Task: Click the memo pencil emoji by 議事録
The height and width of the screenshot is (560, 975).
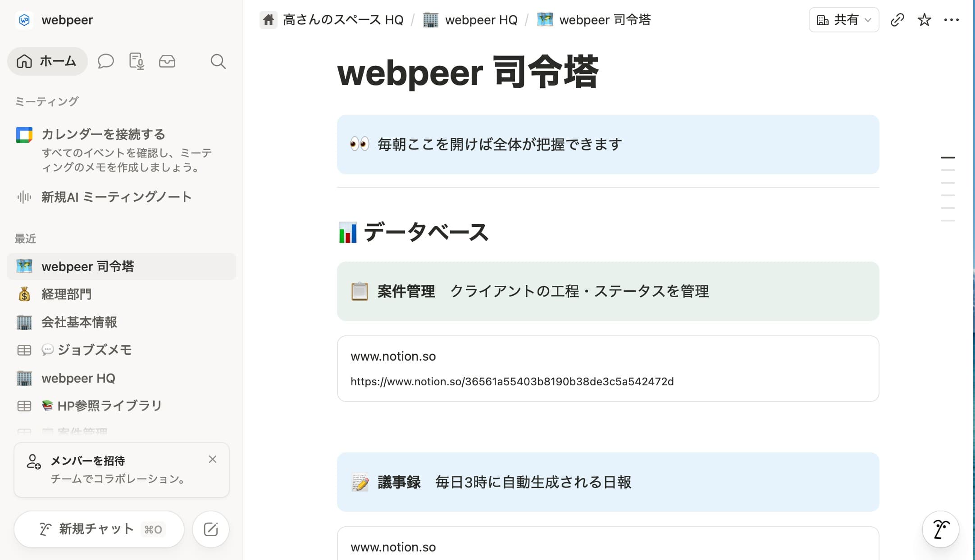Action: (x=360, y=482)
